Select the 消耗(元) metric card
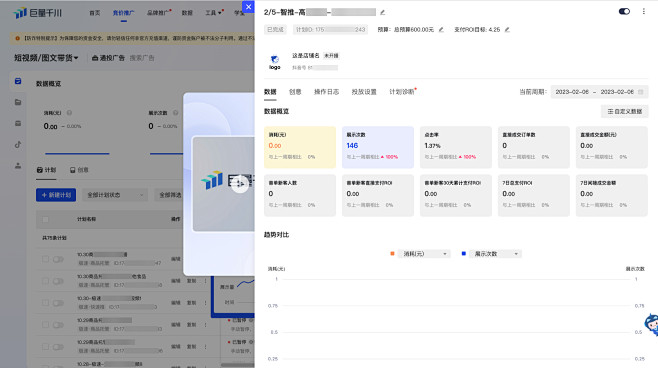Image resolution: width=658 pixels, height=368 pixels. click(300, 147)
